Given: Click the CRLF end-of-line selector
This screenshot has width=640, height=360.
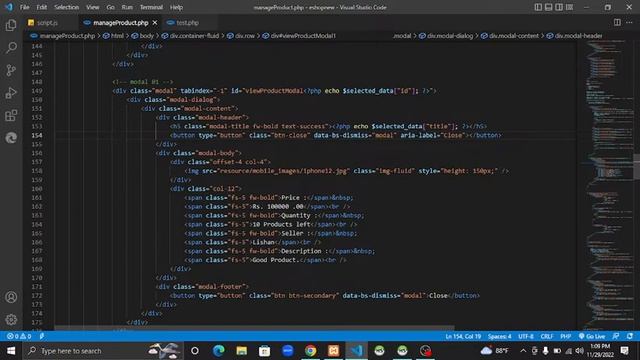Looking at the screenshot, I should pos(547,336).
